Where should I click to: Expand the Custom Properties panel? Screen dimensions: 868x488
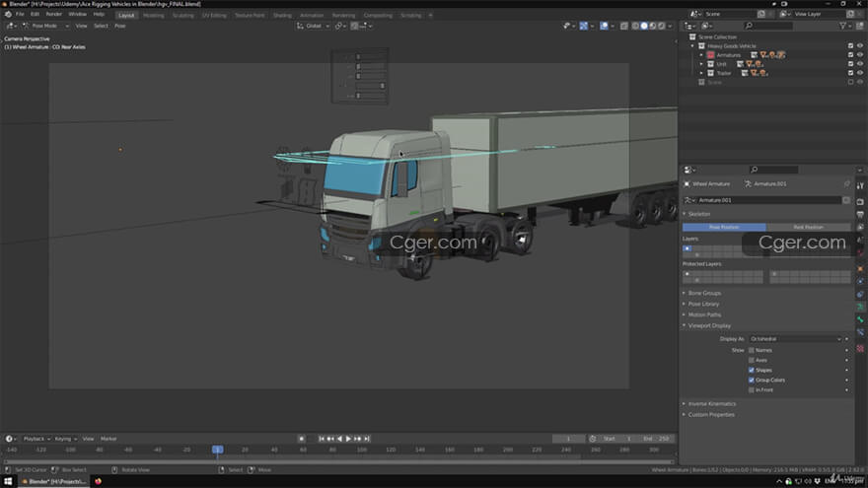click(711, 414)
